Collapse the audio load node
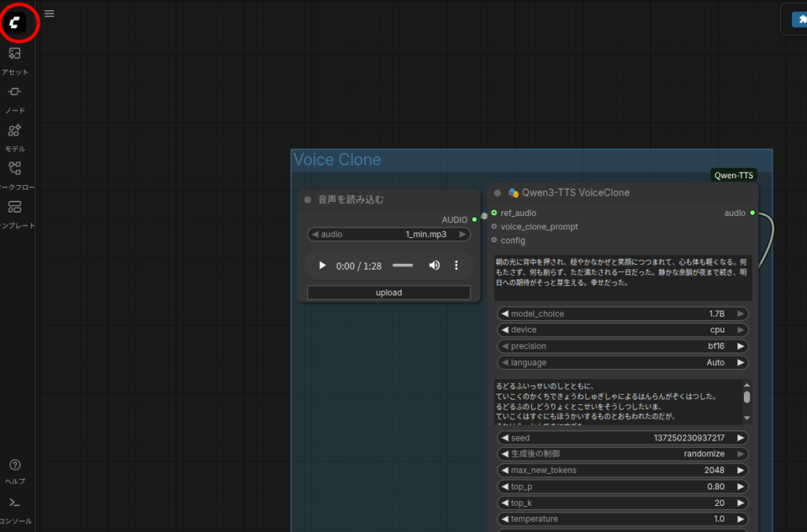Image resolution: width=807 pixels, height=532 pixels. [307, 200]
